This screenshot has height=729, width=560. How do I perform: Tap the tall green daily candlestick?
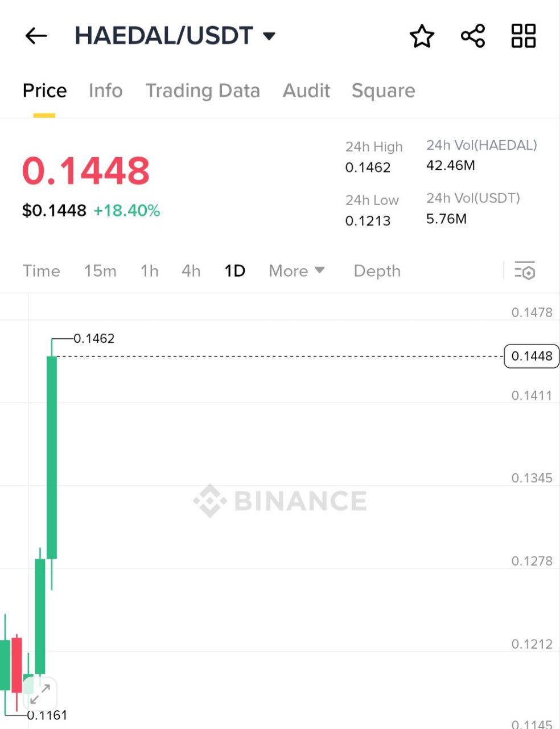(x=52, y=456)
